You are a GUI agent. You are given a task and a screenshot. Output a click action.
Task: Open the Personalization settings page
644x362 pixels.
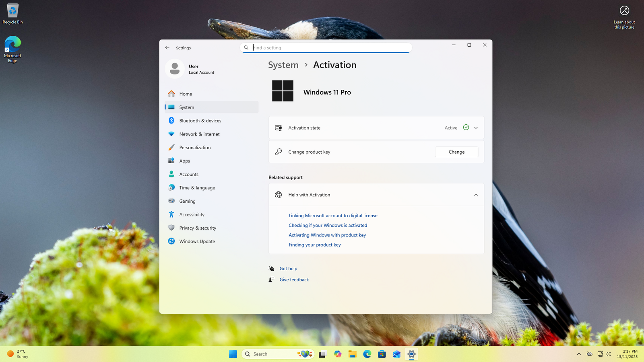pos(195,148)
